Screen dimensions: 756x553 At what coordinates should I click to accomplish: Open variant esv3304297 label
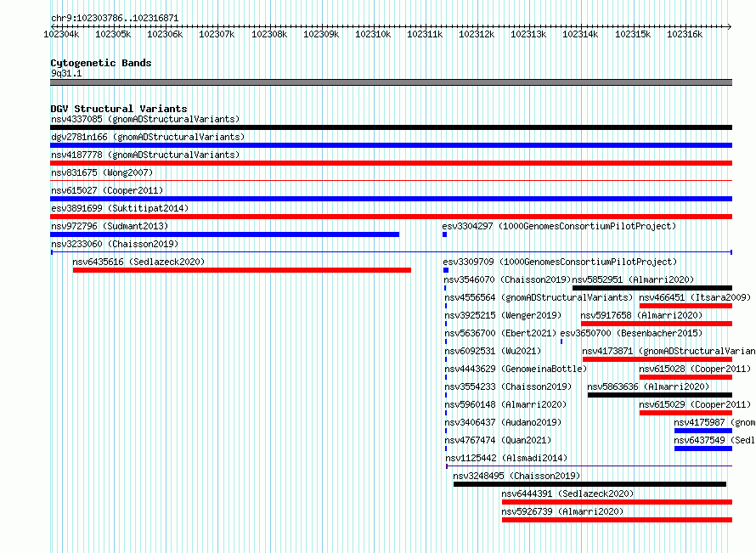(x=559, y=226)
